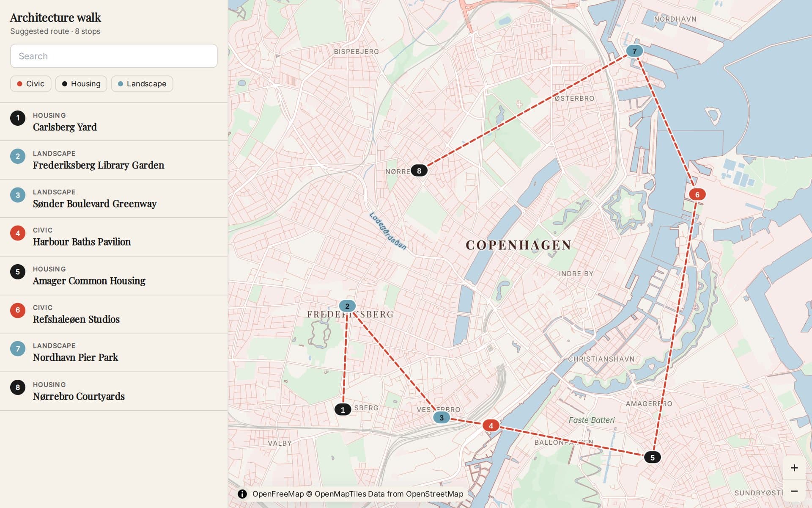Zoom in with the plus button

tap(794, 468)
